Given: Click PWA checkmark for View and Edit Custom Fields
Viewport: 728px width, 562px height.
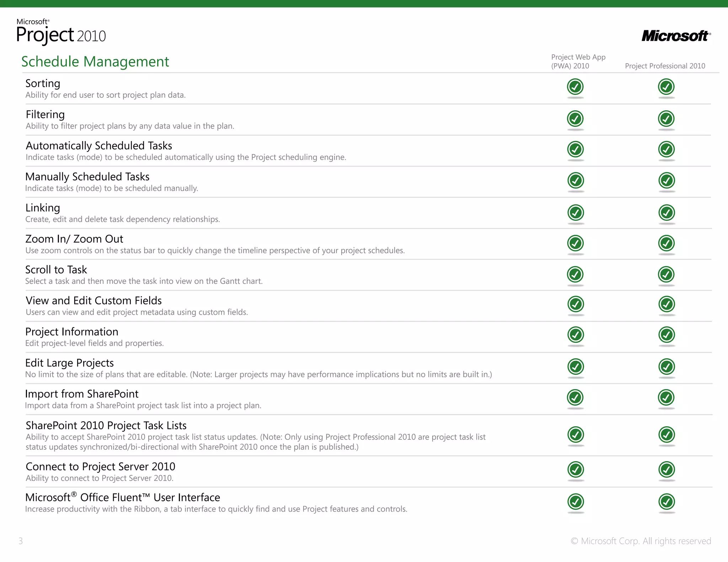Looking at the screenshot, I should click(x=576, y=304).
